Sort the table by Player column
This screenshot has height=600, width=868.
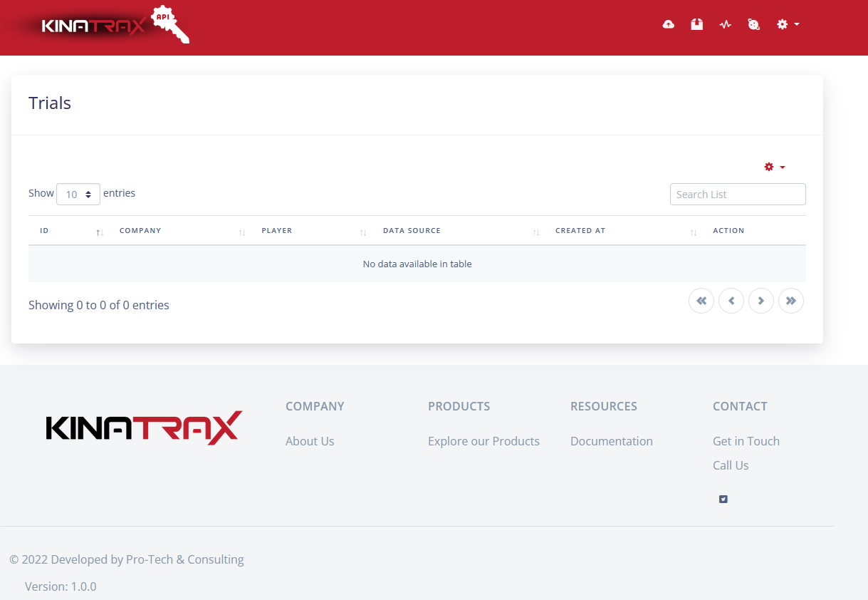277,231
